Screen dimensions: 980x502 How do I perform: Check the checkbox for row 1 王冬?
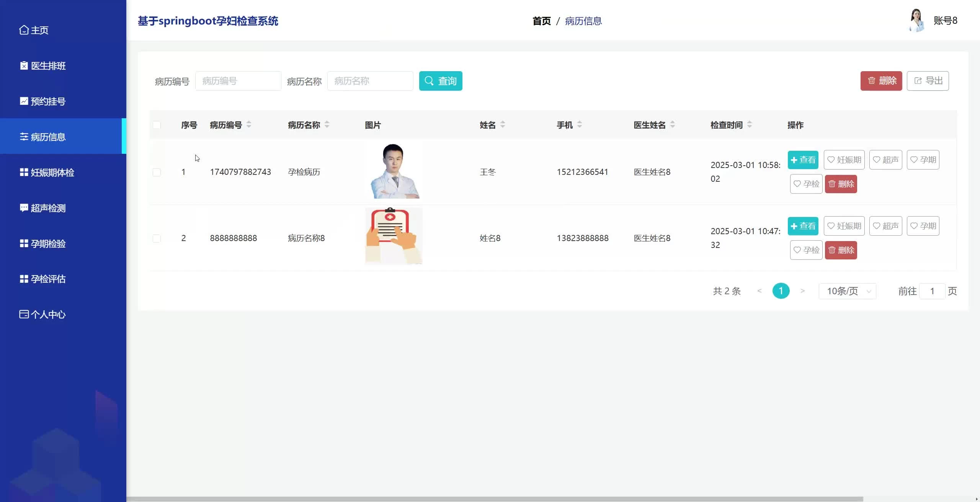pos(157,172)
